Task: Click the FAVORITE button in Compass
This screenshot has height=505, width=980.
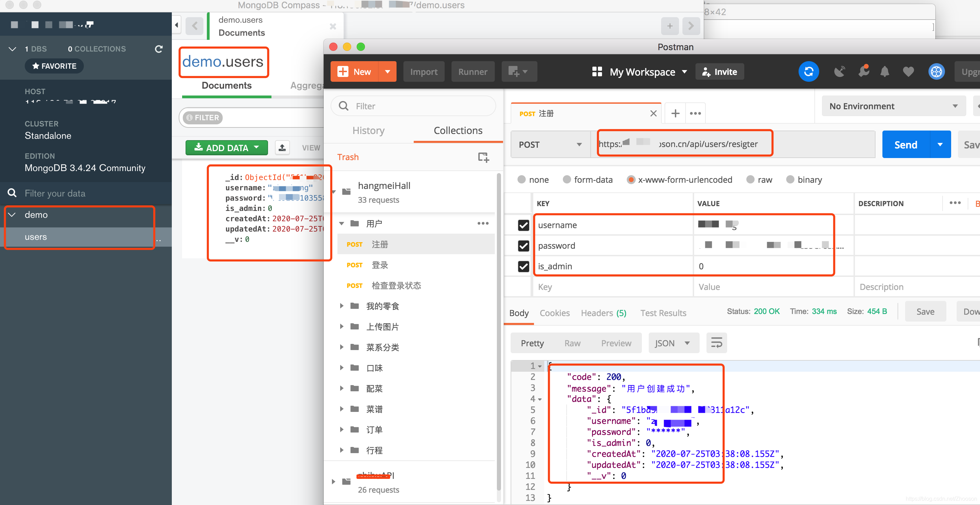Action: pos(54,66)
